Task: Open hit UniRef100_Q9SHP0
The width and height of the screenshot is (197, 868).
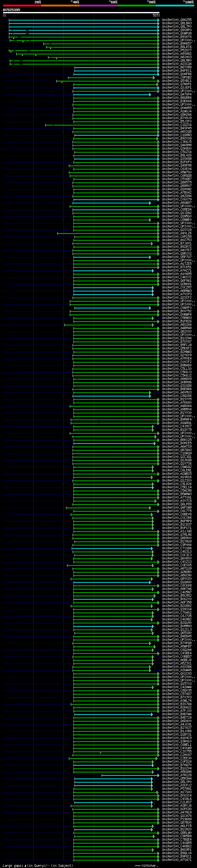Action: (x=177, y=30)
